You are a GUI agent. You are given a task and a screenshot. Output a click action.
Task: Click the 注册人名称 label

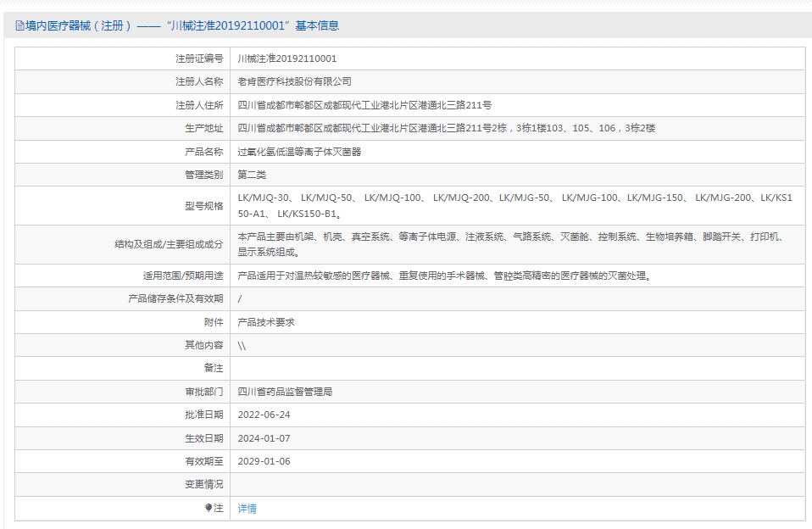click(199, 82)
